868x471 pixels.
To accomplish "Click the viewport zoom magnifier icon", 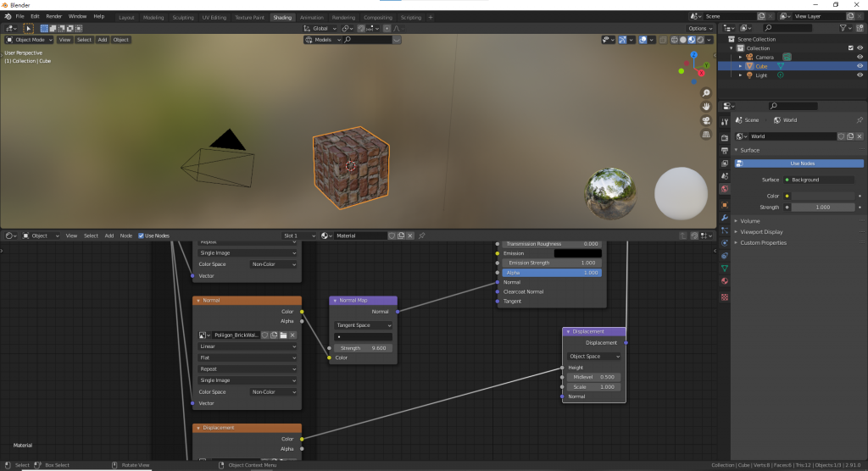I will tap(706, 93).
